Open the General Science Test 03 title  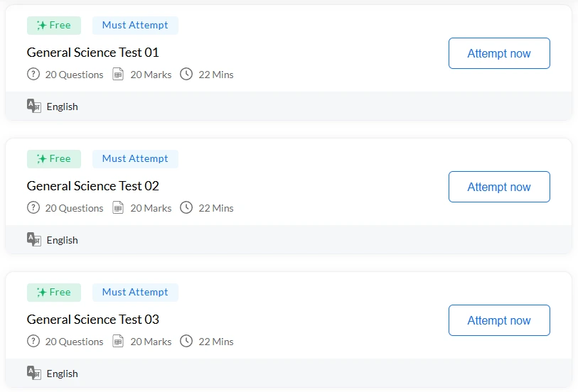[93, 320]
